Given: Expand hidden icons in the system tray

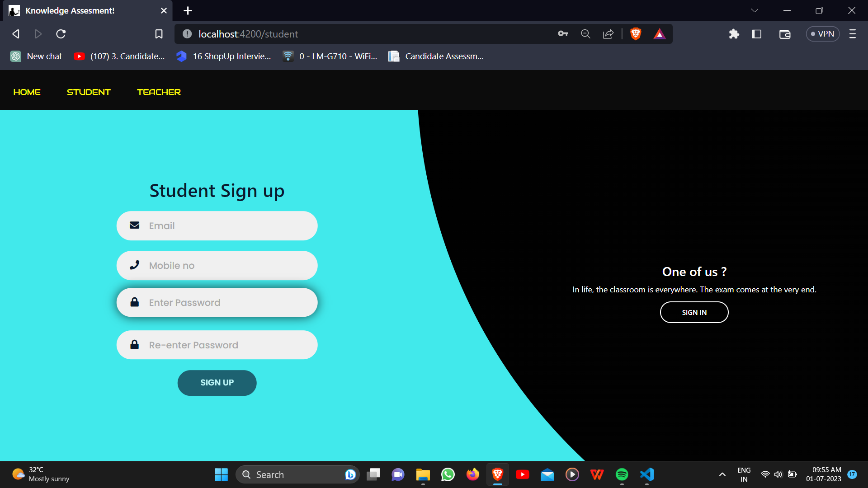Looking at the screenshot, I should click(722, 474).
